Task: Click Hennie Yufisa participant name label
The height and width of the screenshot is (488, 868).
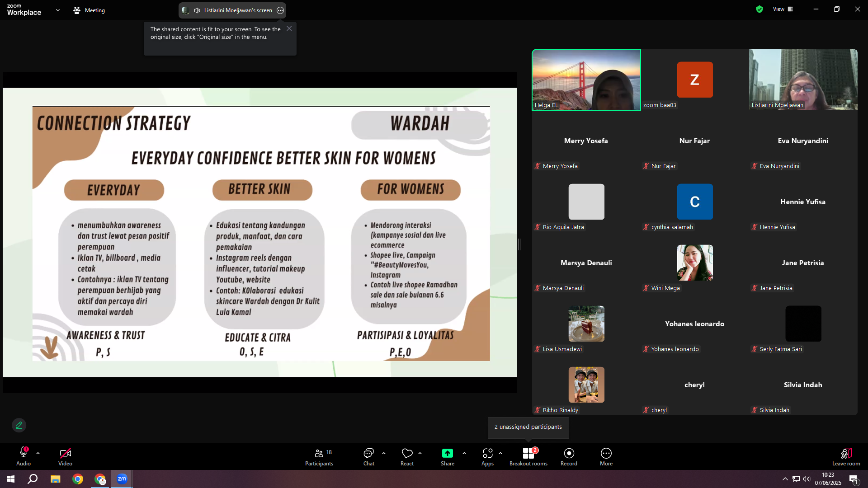Action: point(778,227)
